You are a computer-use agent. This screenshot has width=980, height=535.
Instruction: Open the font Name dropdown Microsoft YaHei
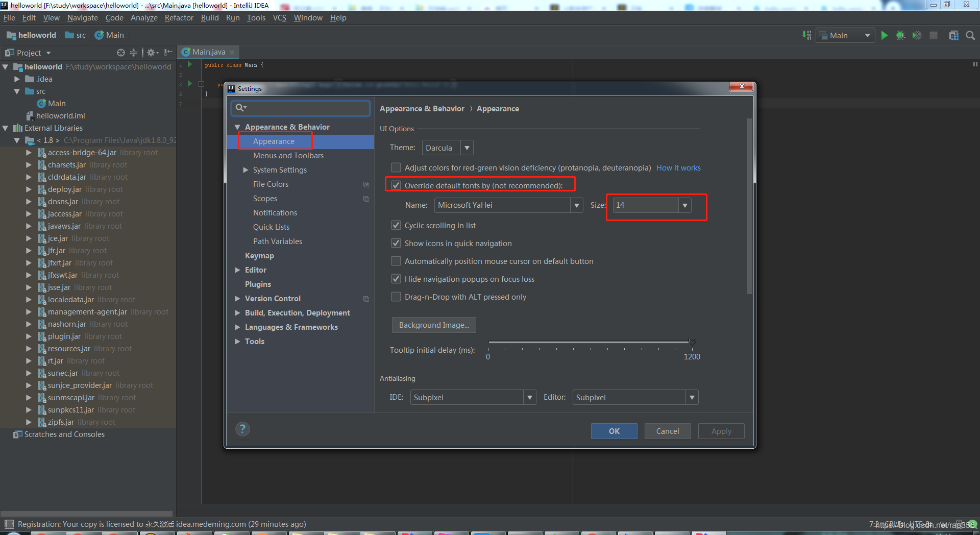508,205
